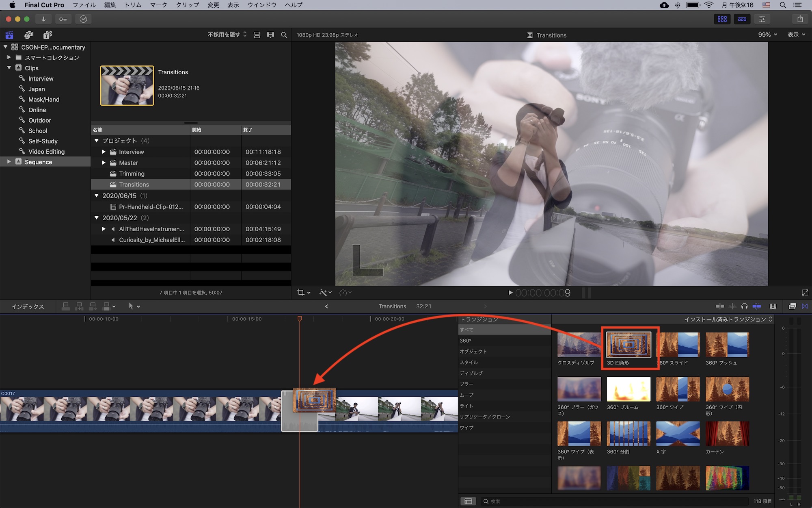Enter full screen viewer mode

point(805,293)
